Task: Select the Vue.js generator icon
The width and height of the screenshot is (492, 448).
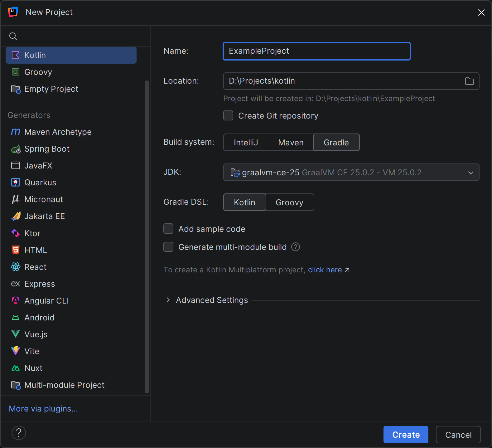Action: click(16, 334)
